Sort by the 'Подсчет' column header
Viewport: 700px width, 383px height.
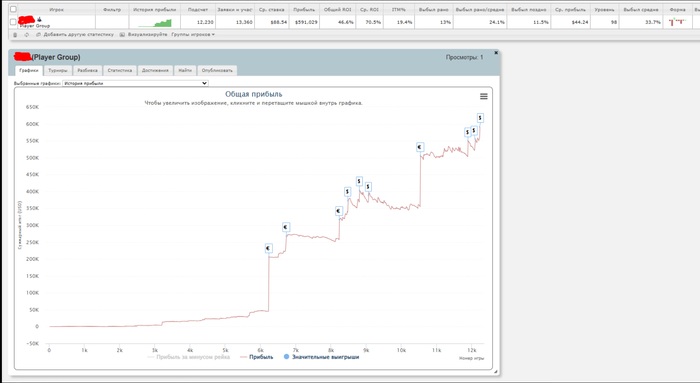pos(198,9)
